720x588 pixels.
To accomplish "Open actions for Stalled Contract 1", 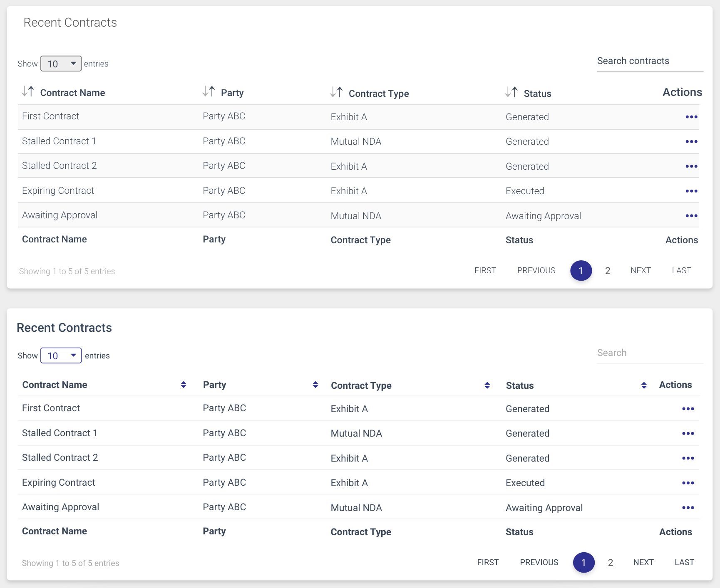I will click(691, 141).
